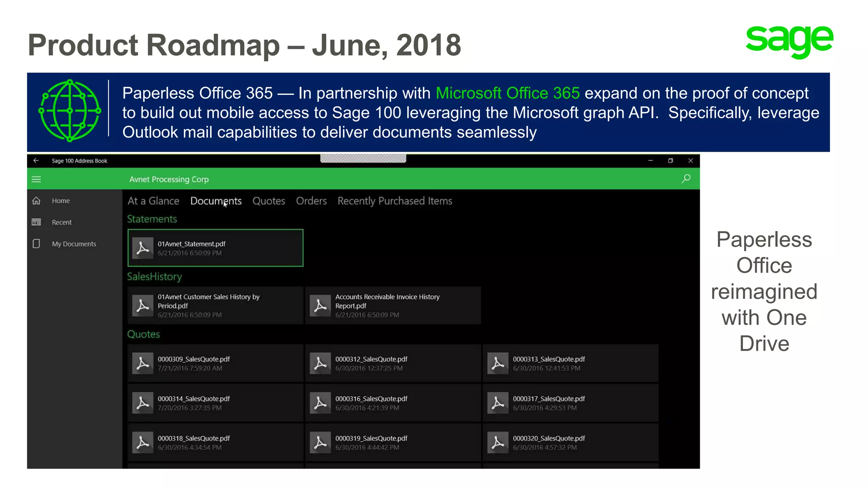Click PDF icon for Accounts Receivable Invoice History Report
Image resolution: width=868 pixels, height=488 pixels.
[320, 305]
